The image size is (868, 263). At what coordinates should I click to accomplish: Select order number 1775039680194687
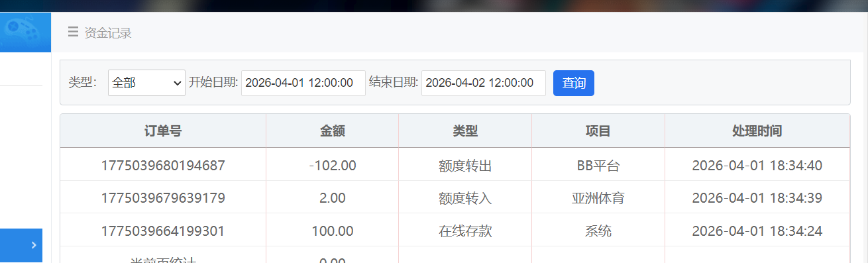click(x=163, y=166)
